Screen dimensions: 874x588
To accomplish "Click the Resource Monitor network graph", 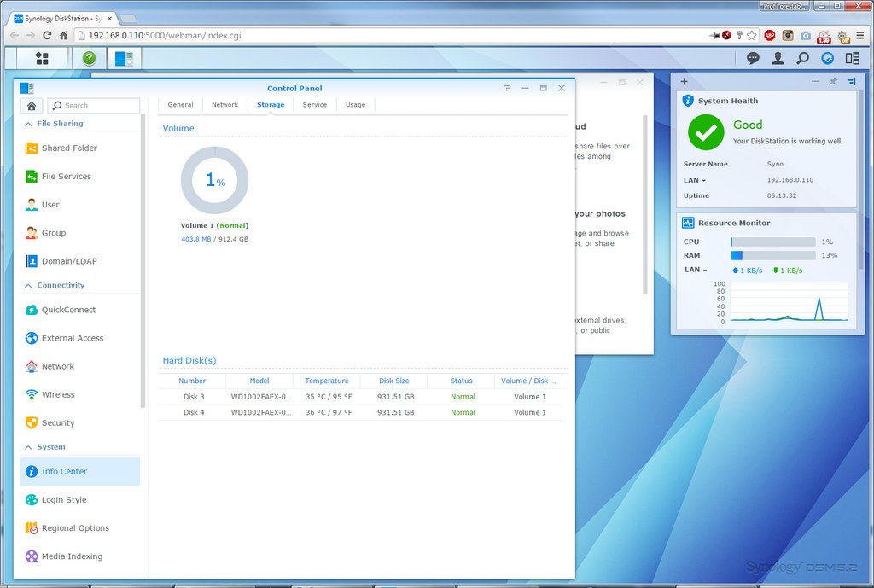I will click(x=790, y=301).
